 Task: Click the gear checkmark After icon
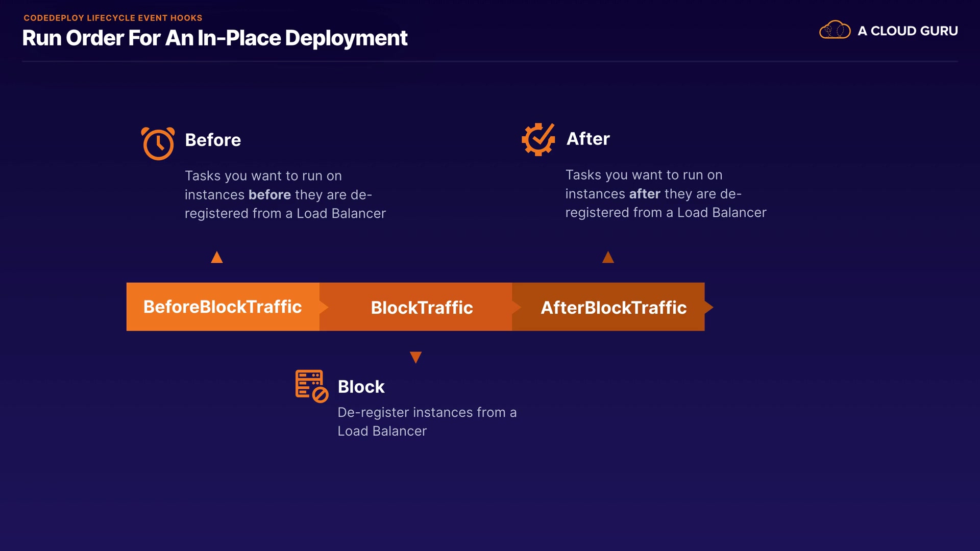click(x=538, y=139)
